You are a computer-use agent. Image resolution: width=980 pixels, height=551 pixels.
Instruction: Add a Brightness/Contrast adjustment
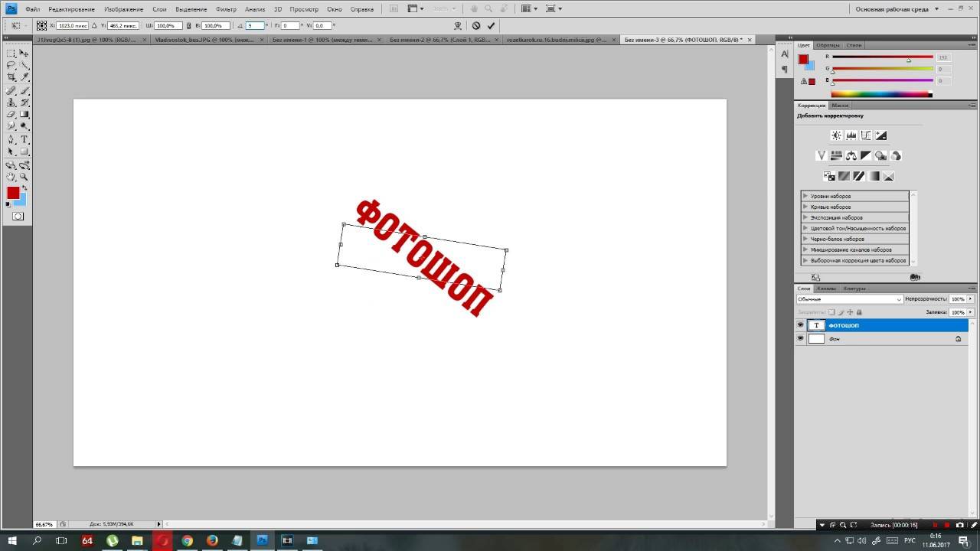(836, 135)
